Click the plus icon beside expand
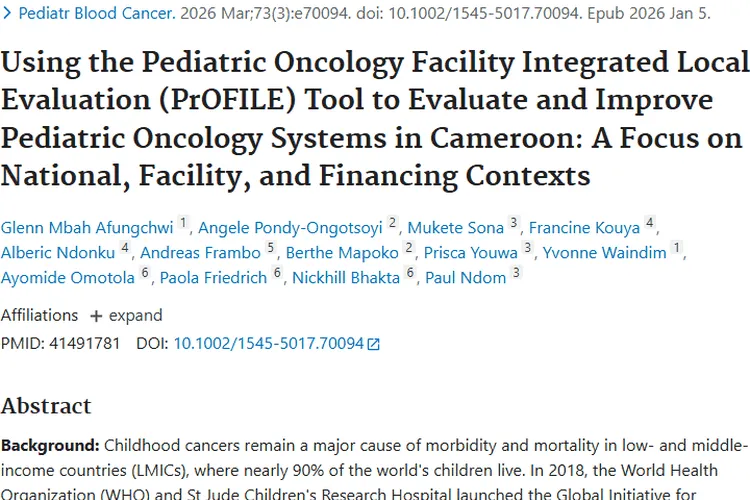 (x=96, y=316)
